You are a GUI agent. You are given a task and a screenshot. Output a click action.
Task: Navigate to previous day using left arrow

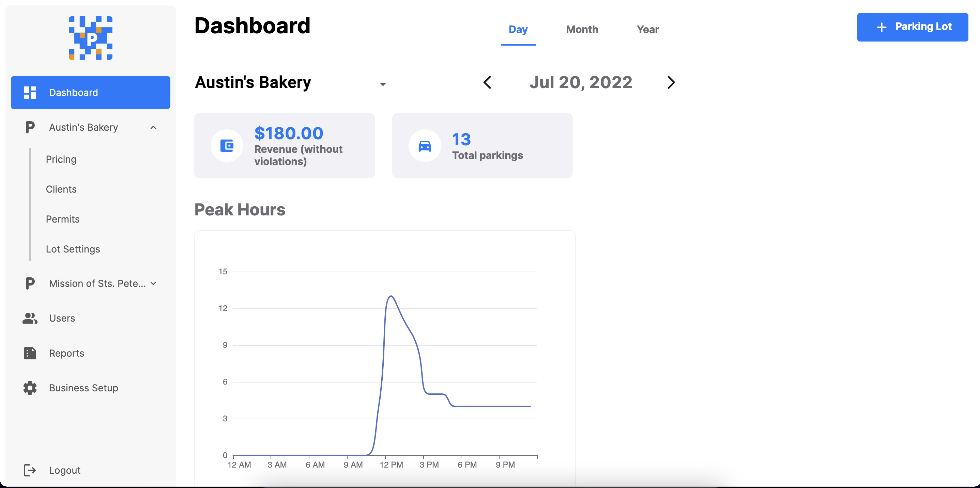point(488,82)
